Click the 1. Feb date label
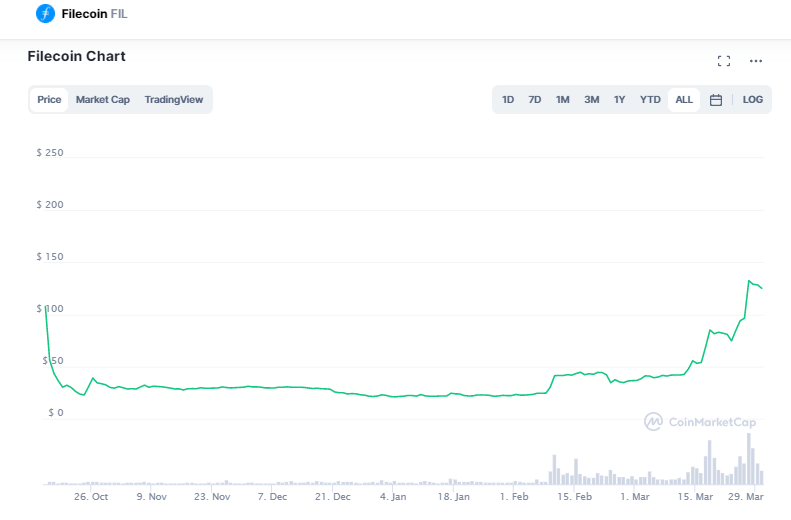The height and width of the screenshot is (520, 791). 514,496
